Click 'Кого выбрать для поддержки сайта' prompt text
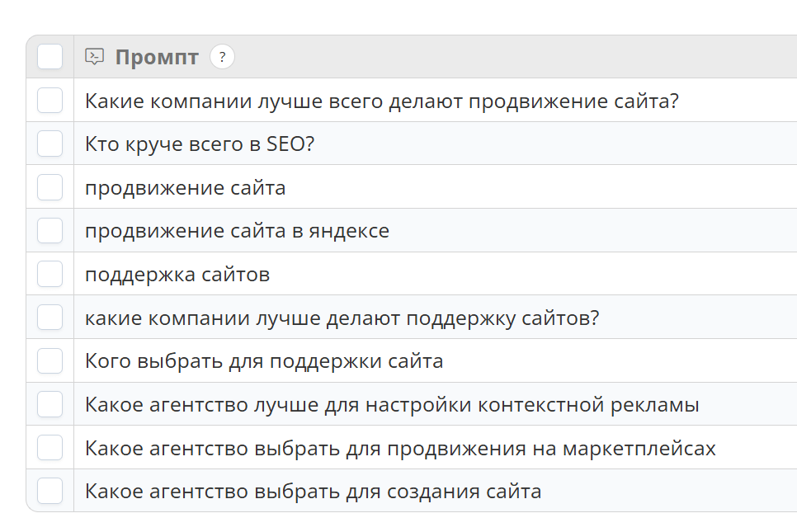This screenshot has width=797, height=532. pos(264,361)
